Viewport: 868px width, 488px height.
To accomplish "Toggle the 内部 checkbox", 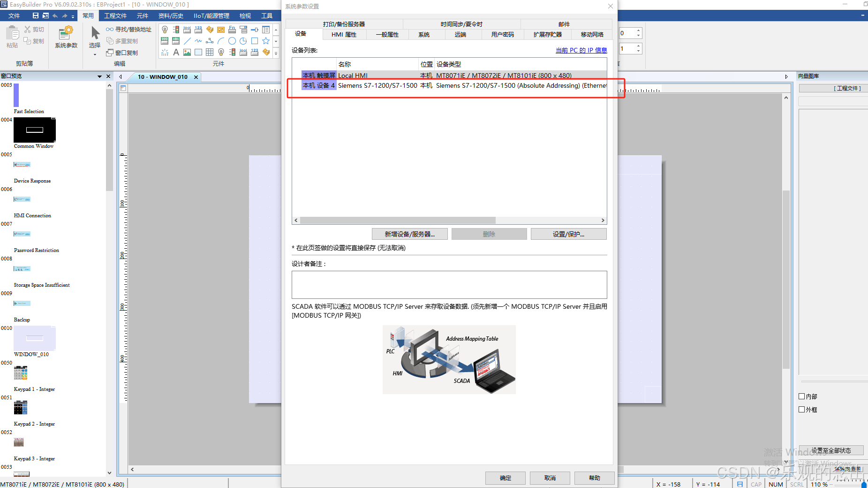I will pyautogui.click(x=802, y=396).
